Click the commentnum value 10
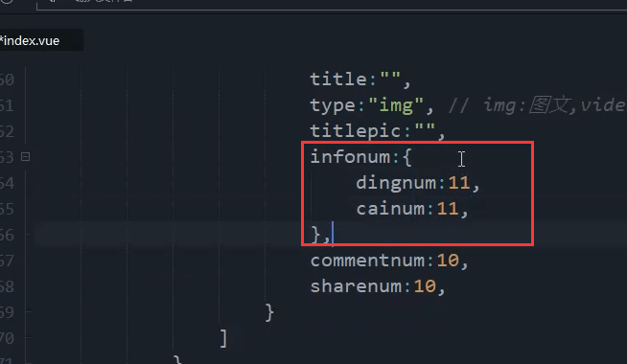This screenshot has height=364, width=627. (x=448, y=261)
